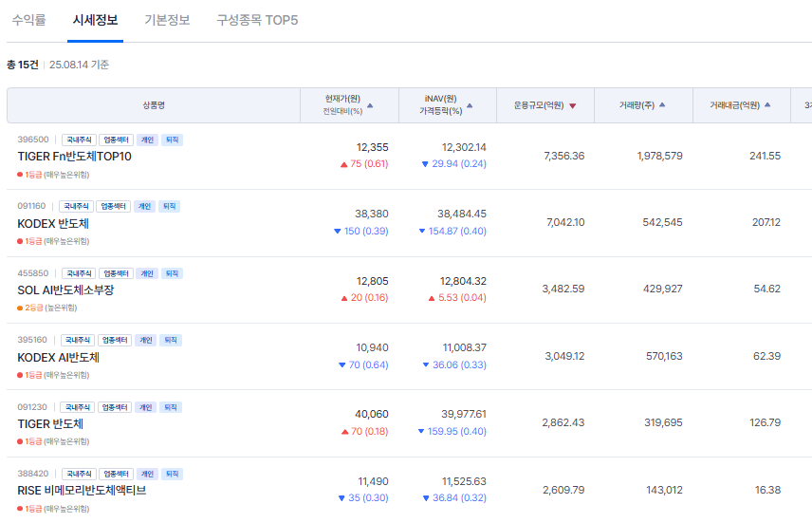Click trading volume 570,163
This screenshot has height=523, width=812.
(x=664, y=356)
